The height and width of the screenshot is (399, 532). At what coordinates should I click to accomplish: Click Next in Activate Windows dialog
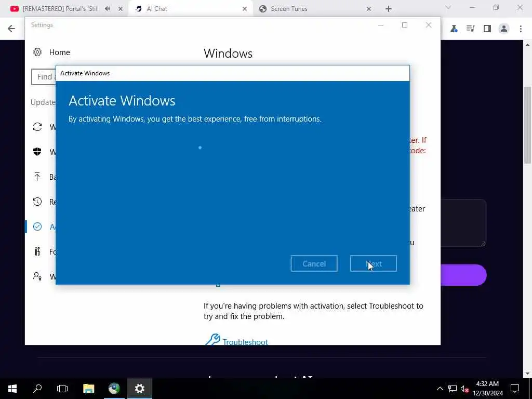coord(373,263)
